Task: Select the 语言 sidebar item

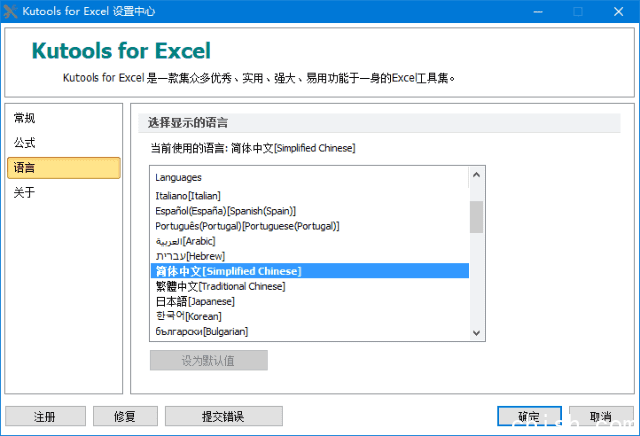Action: pos(25,168)
